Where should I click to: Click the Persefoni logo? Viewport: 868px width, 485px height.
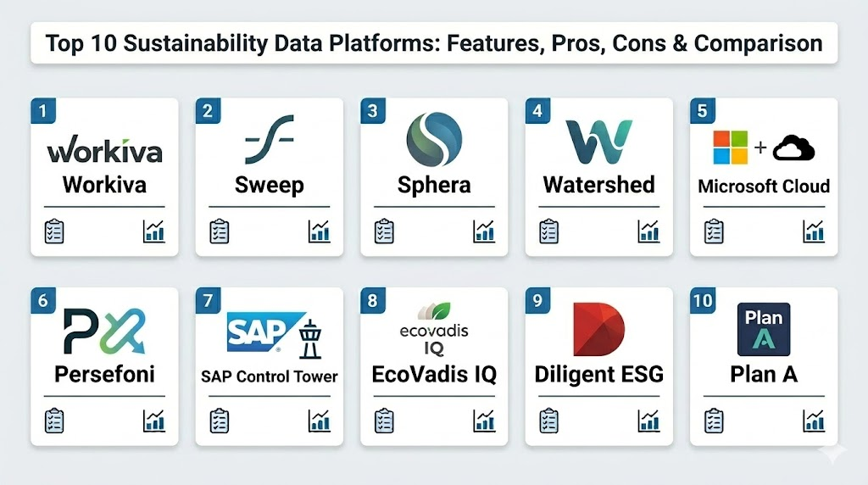pyautogui.click(x=104, y=332)
